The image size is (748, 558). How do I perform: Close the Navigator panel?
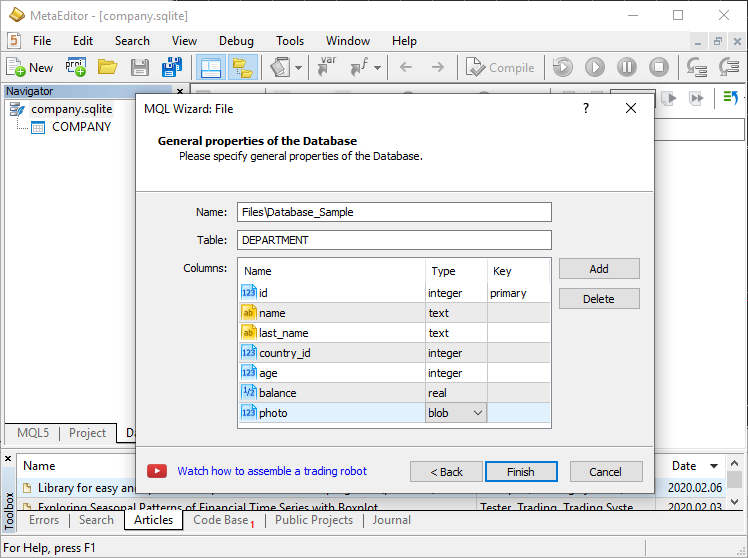tap(180, 91)
